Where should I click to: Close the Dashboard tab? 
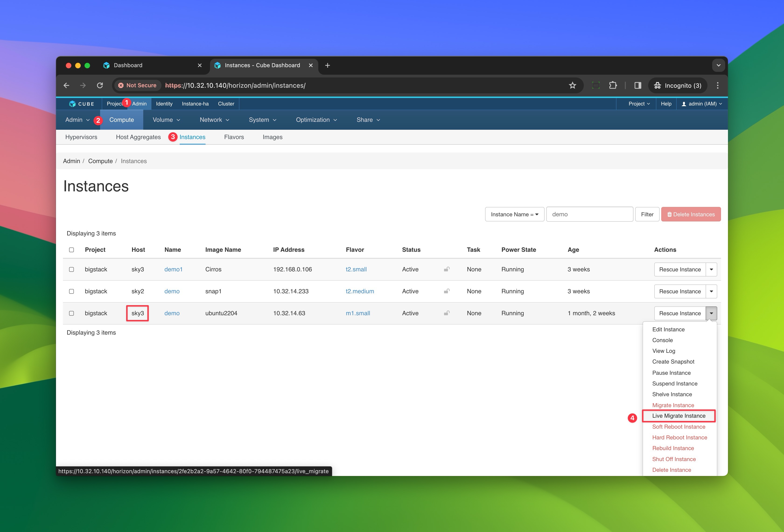200,65
